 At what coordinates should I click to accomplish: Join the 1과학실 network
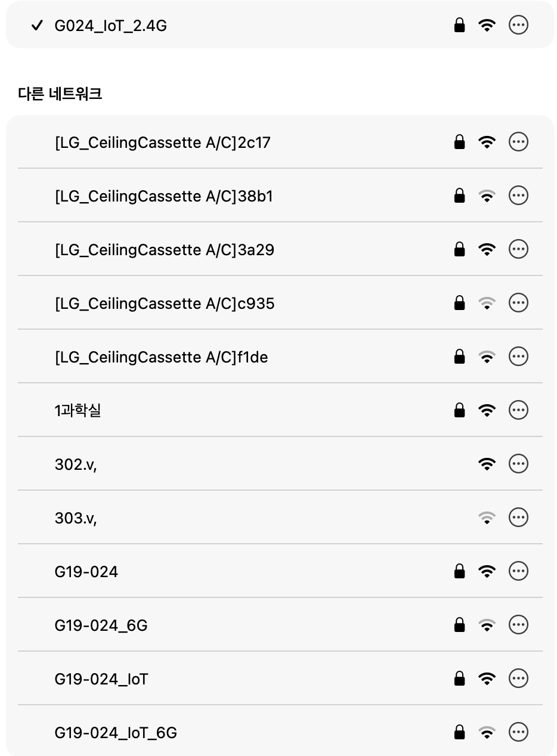click(78, 410)
